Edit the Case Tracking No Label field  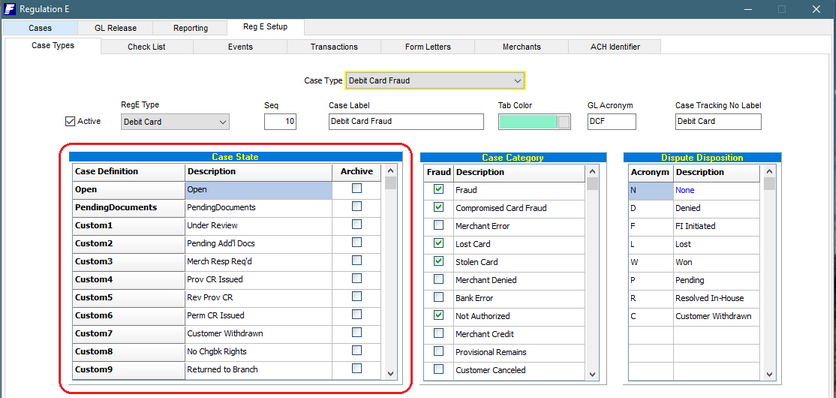(718, 122)
